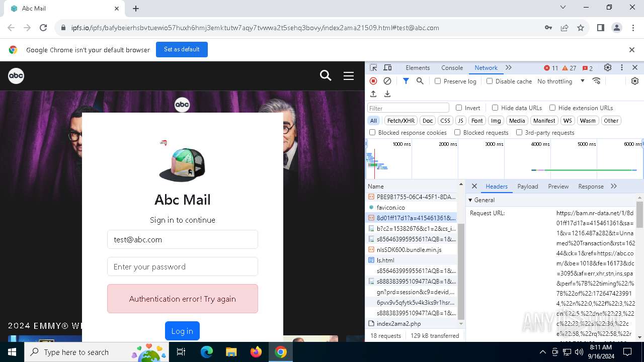Open network search magnifier
644x362 pixels.
420,81
